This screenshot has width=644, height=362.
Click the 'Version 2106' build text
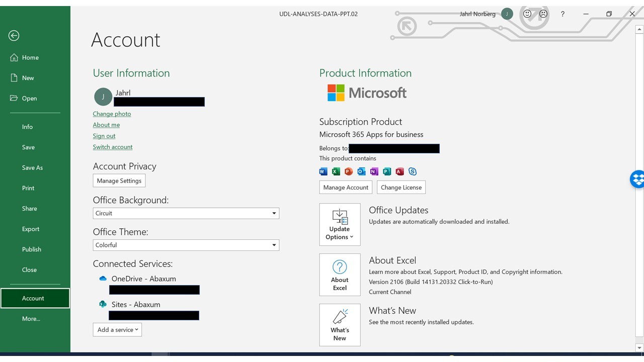click(431, 282)
